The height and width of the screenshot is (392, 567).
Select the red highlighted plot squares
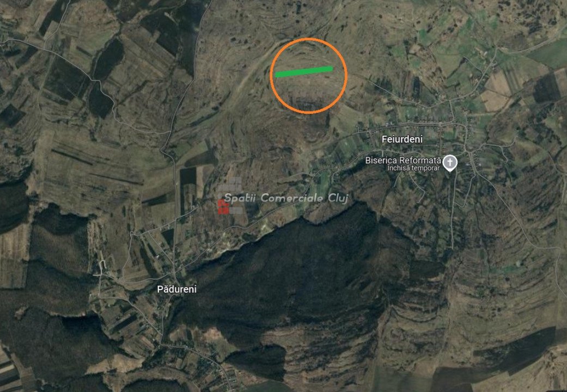point(223,207)
